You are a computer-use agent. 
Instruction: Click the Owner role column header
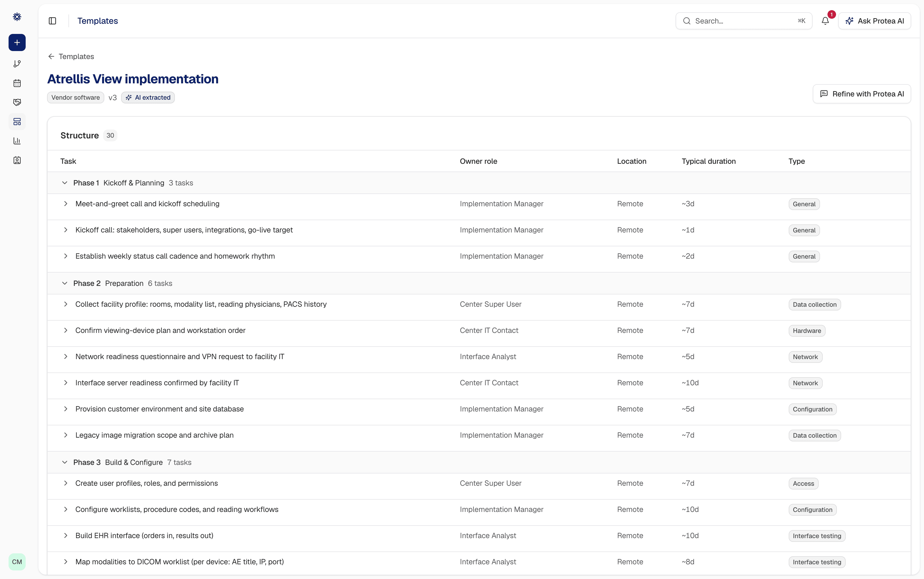(x=479, y=161)
